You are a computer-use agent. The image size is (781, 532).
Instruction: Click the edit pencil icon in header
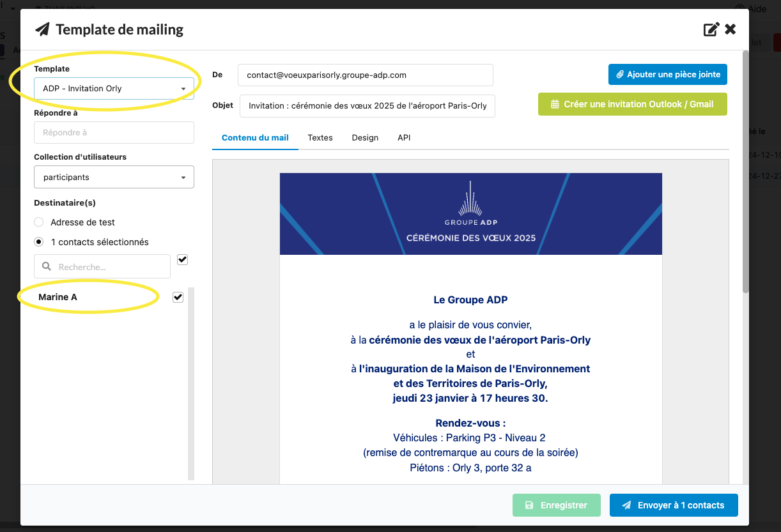[711, 29]
